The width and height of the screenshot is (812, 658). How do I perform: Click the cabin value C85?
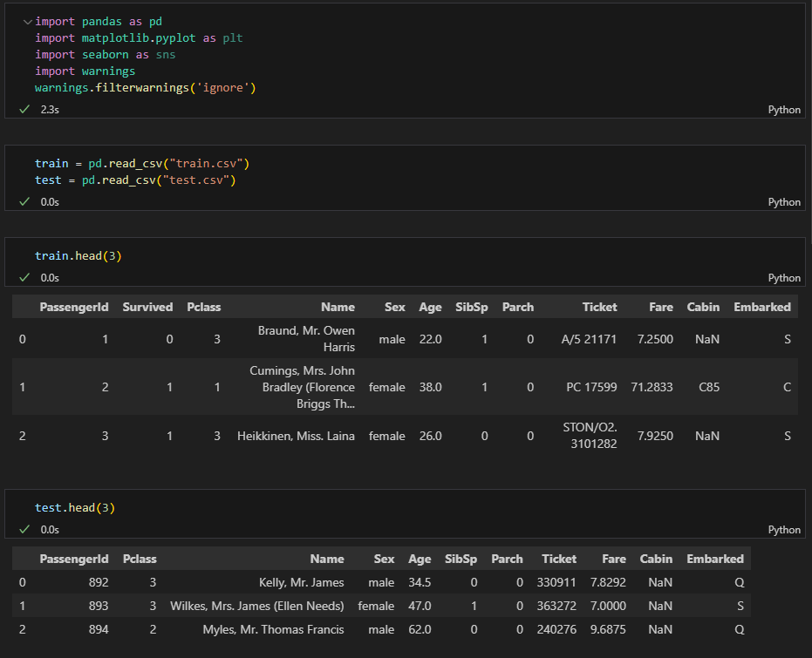[709, 387]
